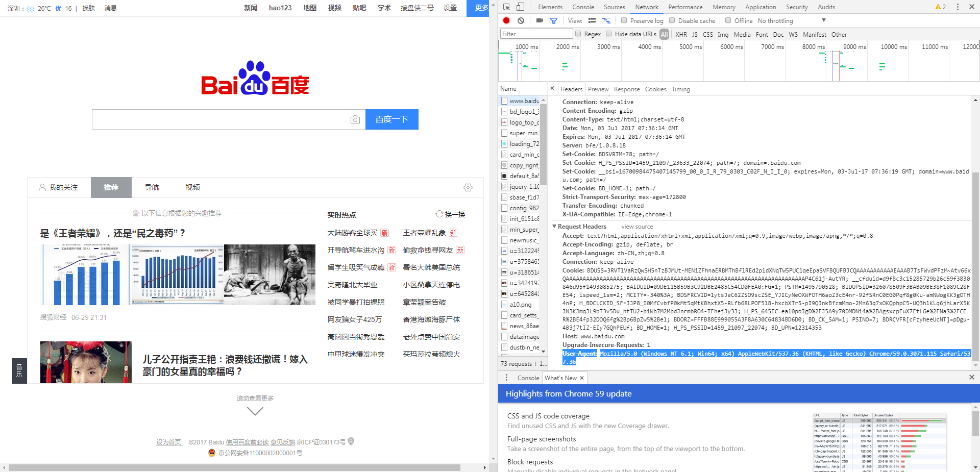Click the network Filter input field

pyautogui.click(x=536, y=34)
